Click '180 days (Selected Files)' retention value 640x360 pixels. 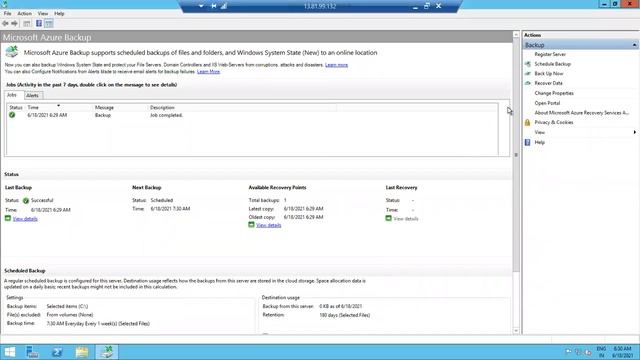344,315
